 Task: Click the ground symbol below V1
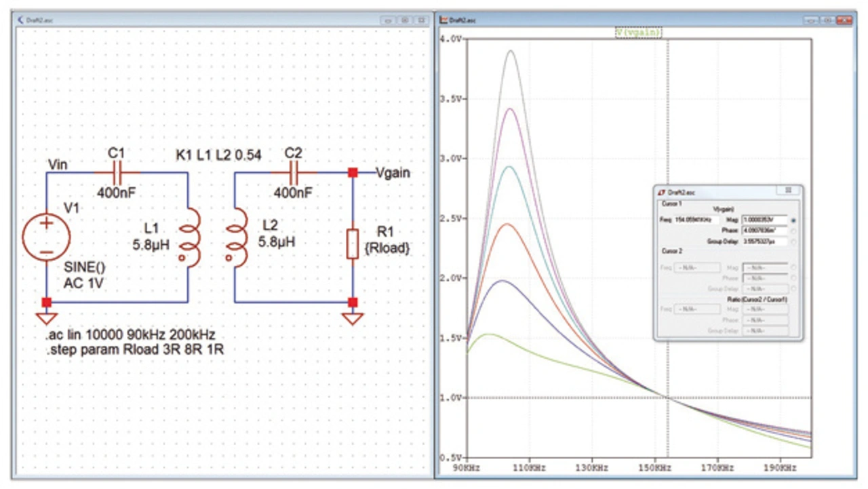[x=46, y=317]
